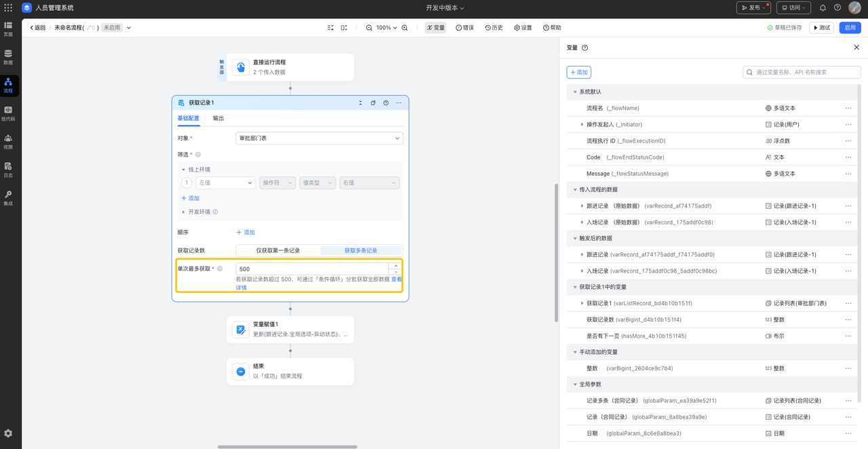Open the 数据 section in left sidebar
Image resolution: width=868 pixels, height=449 pixels.
coord(8,56)
